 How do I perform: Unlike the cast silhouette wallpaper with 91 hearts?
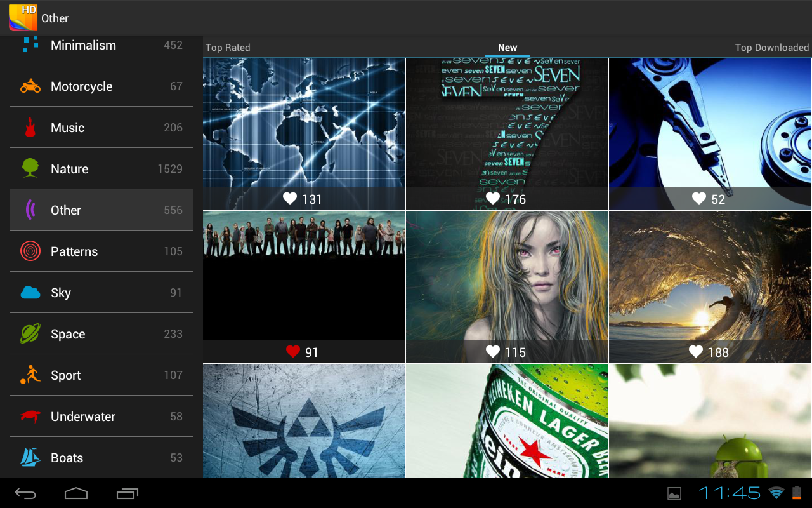(x=293, y=352)
